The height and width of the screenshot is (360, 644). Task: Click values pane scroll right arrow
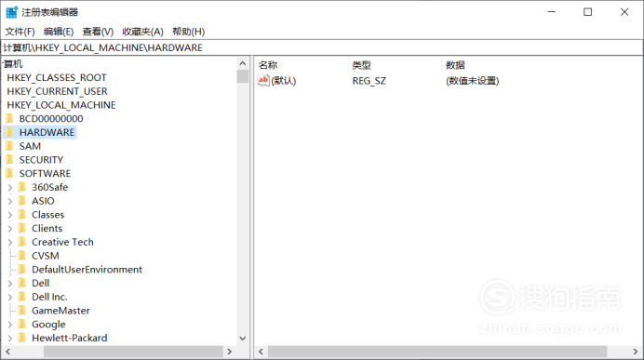(636, 352)
